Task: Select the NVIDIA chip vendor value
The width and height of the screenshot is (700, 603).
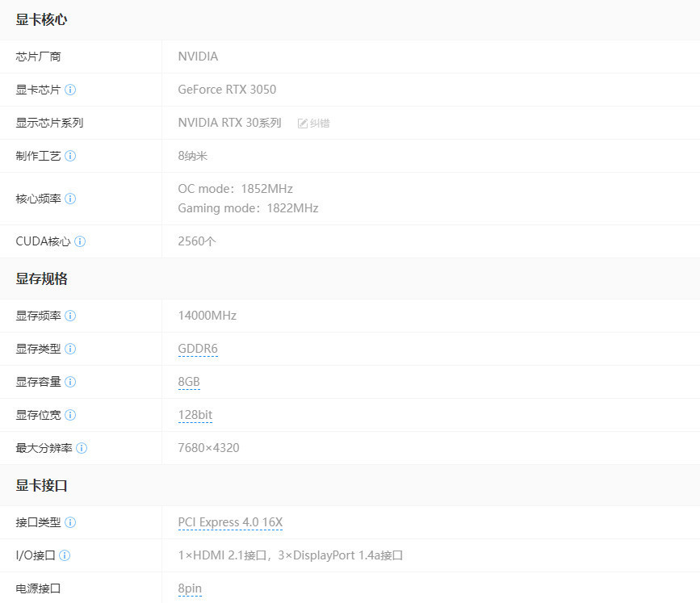Action: pos(198,57)
